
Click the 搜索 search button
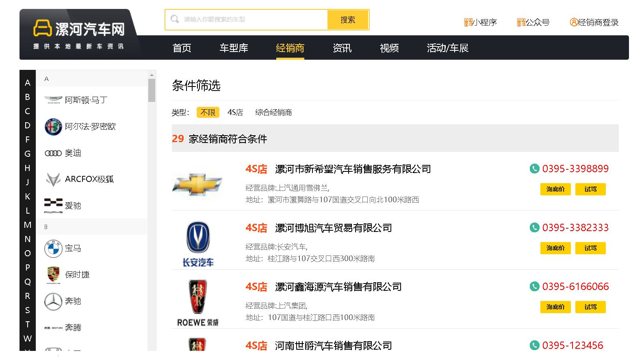coord(348,19)
